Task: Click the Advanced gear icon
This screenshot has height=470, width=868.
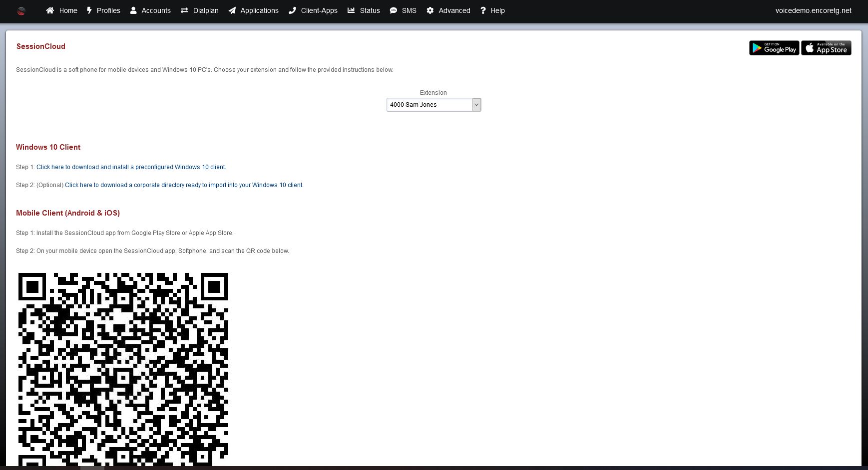Action: (430, 10)
